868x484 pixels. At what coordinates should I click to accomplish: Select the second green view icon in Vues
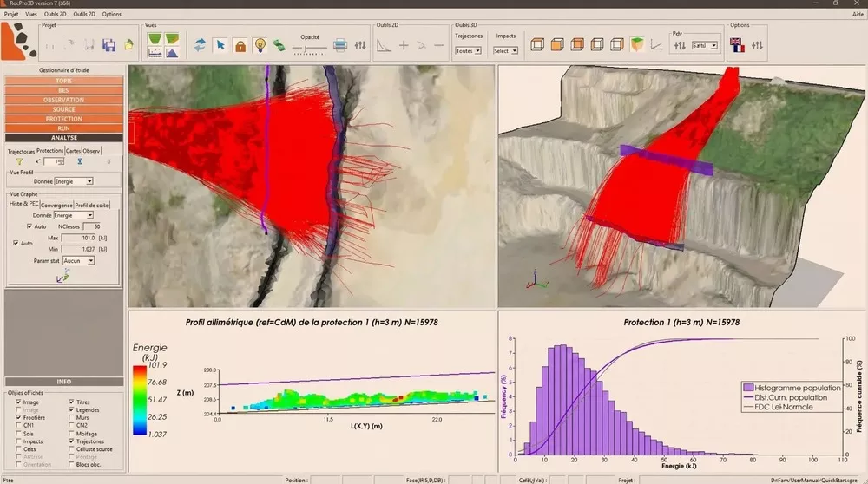tap(172, 39)
